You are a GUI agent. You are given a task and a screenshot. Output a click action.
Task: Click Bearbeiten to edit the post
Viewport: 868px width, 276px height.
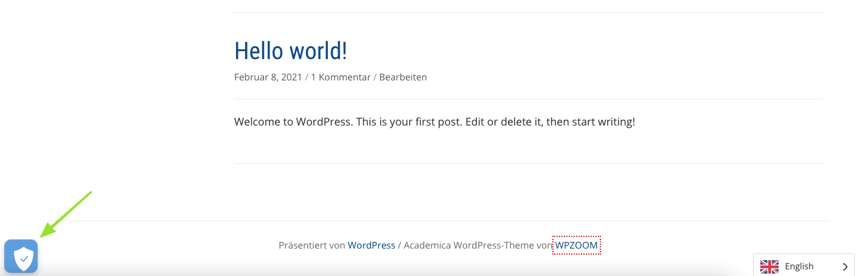[403, 77]
